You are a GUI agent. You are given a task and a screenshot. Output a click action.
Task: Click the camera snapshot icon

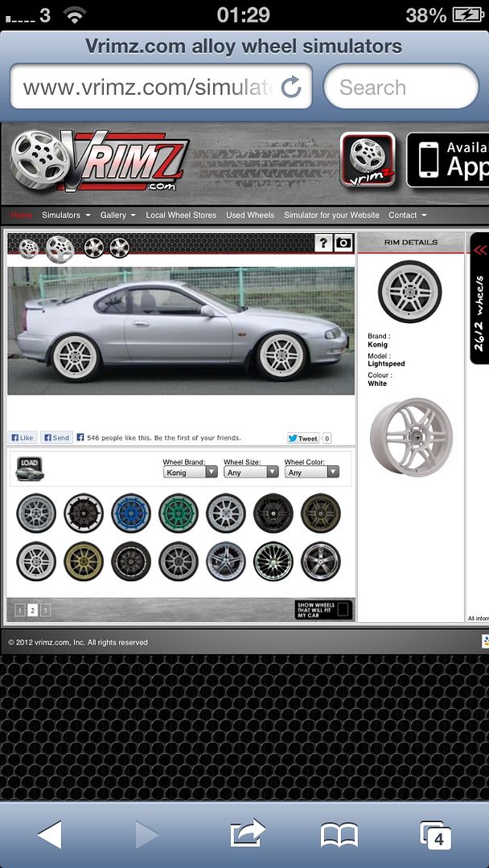click(x=343, y=243)
